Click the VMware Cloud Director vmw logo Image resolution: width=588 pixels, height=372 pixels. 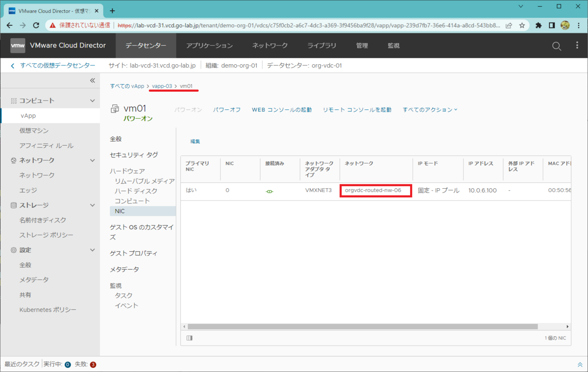(18, 46)
